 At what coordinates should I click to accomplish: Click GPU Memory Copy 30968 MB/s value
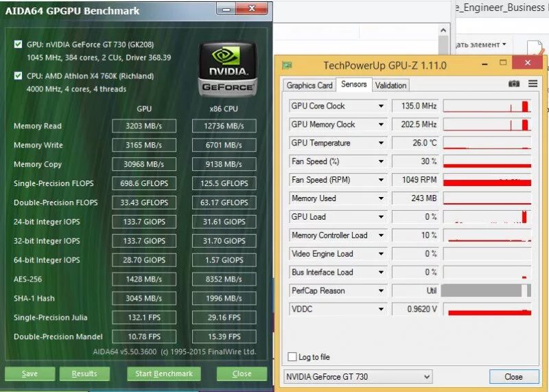144,164
